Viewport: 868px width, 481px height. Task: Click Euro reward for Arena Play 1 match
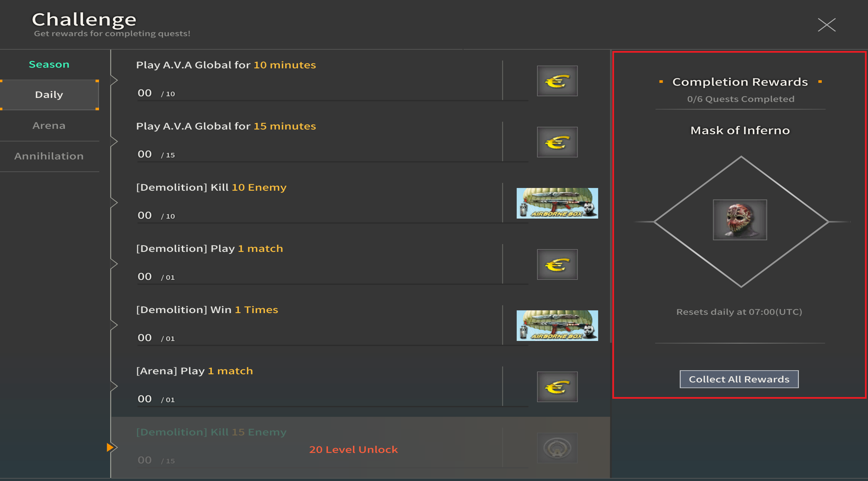point(557,387)
